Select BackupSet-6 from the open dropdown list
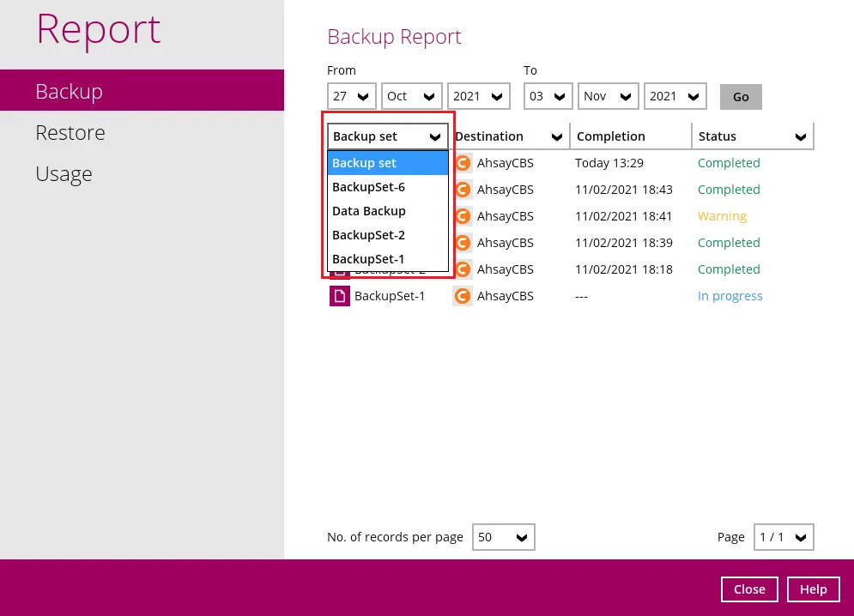The width and height of the screenshot is (854, 616). tap(368, 187)
